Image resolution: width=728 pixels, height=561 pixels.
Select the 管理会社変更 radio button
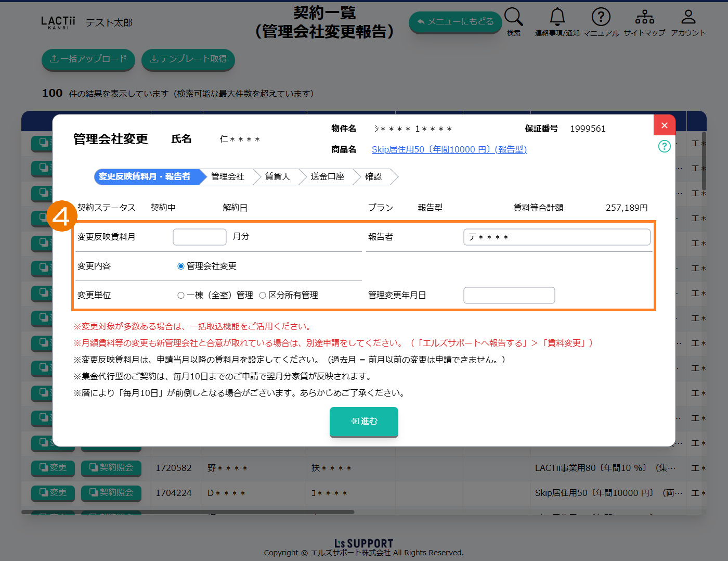[181, 266]
